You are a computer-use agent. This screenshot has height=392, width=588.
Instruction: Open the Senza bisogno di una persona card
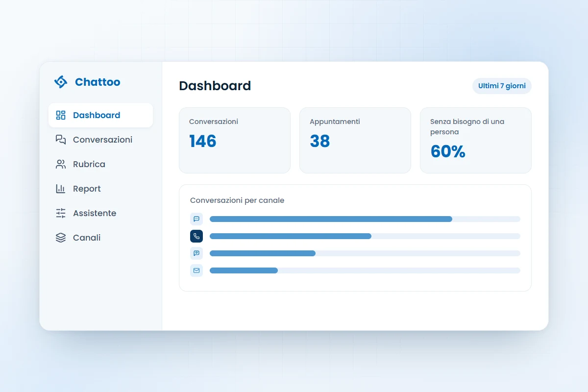click(x=476, y=140)
